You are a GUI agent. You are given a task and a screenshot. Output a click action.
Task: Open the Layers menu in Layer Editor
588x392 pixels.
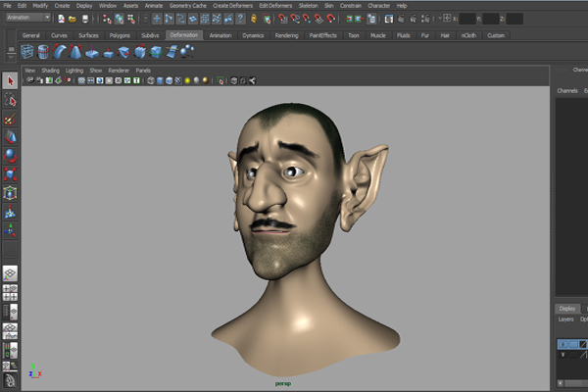565,319
